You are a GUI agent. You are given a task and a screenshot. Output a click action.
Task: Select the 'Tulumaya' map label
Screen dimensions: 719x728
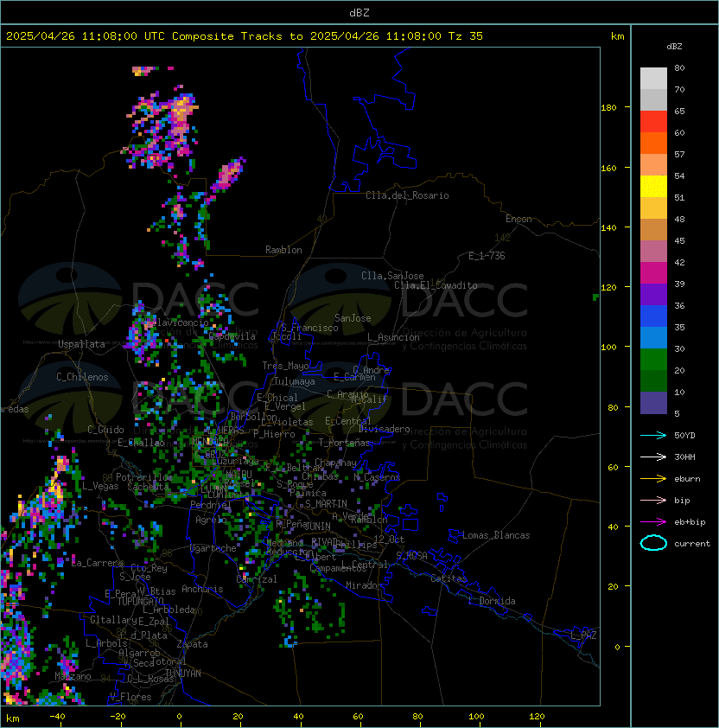tap(295, 381)
